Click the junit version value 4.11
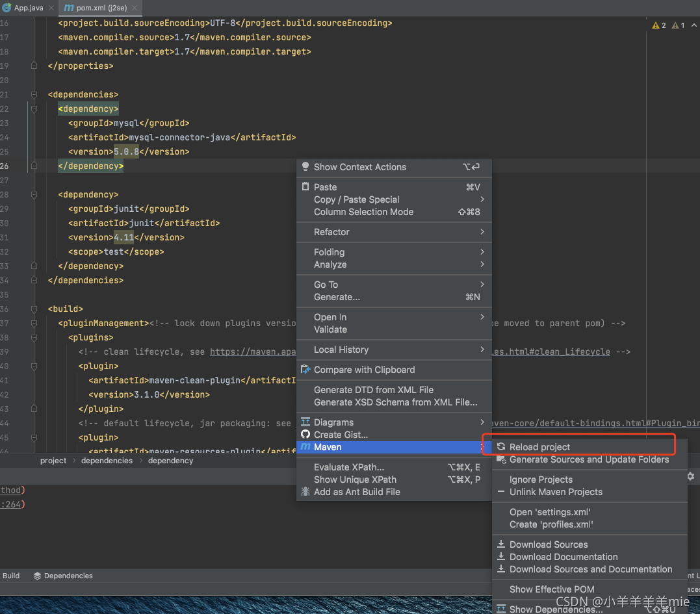The image size is (700, 614). pyautogui.click(x=123, y=237)
